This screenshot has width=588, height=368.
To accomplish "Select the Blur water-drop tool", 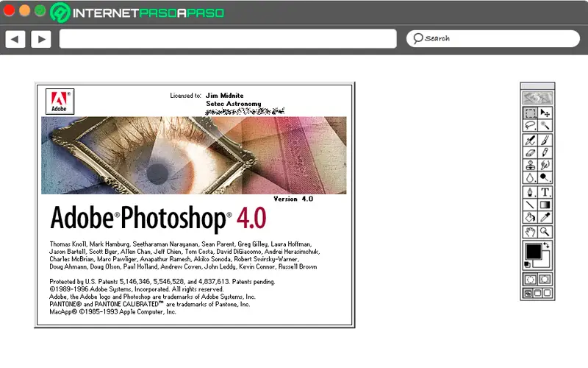I will [530, 177].
